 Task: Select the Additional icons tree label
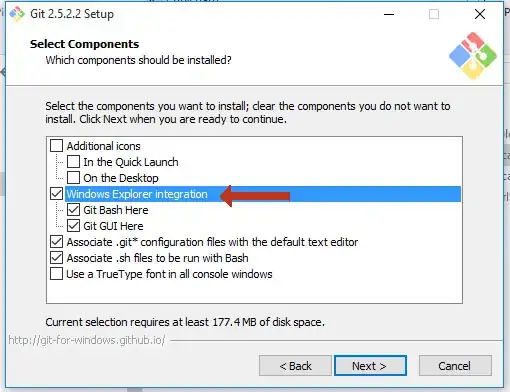(103, 146)
